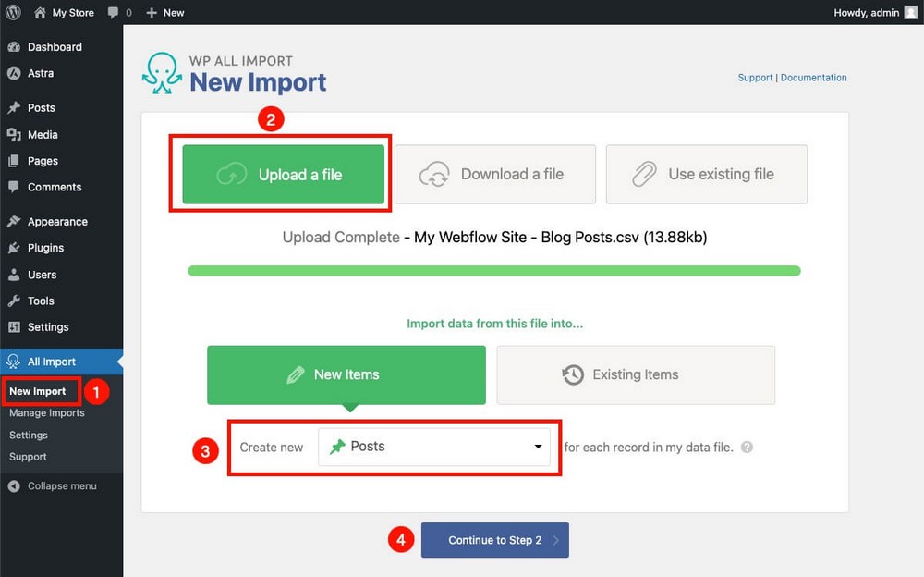Click the Pages icon in sidebar
The width and height of the screenshot is (924, 577).
(14, 161)
